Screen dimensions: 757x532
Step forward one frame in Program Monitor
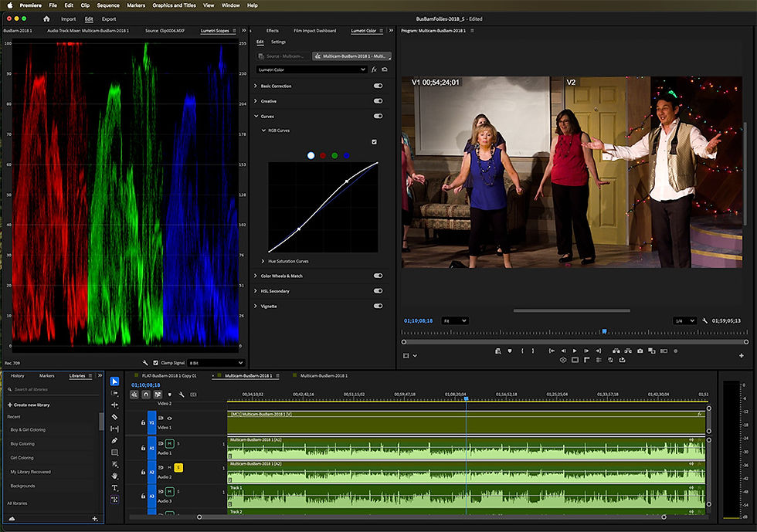(x=586, y=351)
